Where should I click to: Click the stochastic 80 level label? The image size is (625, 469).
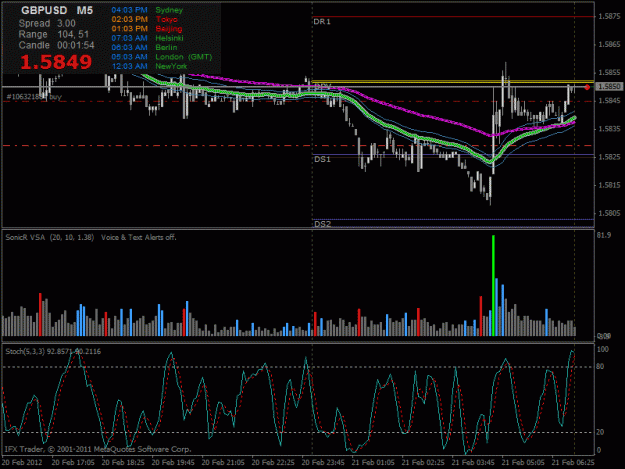(x=600, y=366)
